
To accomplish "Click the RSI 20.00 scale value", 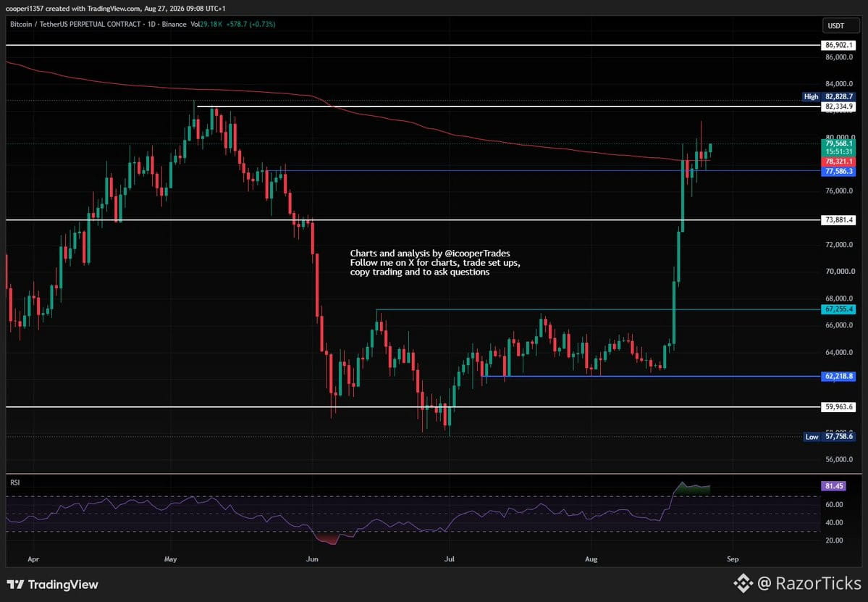I will (x=834, y=540).
